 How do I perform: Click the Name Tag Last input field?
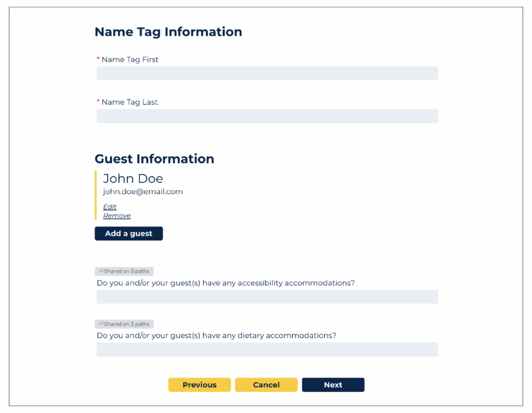(x=267, y=116)
